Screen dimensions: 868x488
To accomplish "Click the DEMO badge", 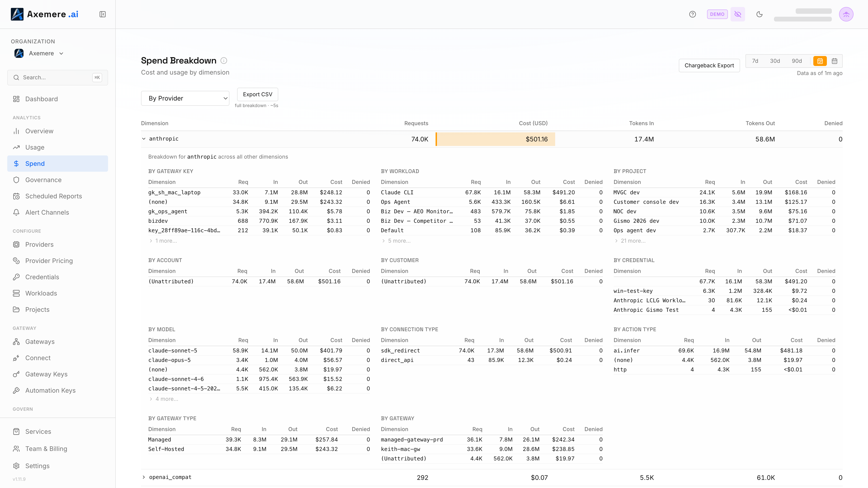I will tap(717, 14).
